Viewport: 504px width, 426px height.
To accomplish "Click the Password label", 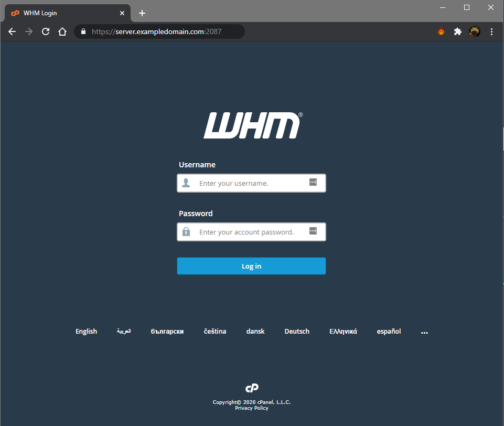I will click(196, 214).
